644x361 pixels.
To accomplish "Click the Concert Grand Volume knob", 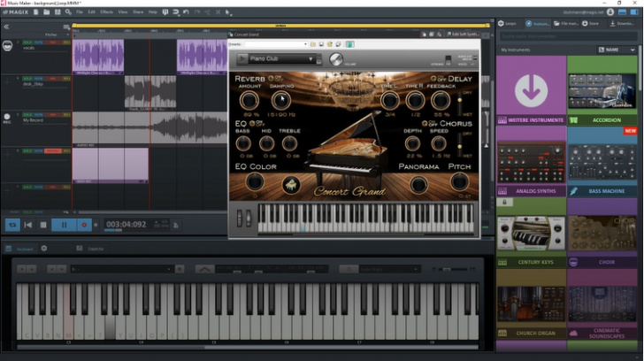I will point(336,59).
